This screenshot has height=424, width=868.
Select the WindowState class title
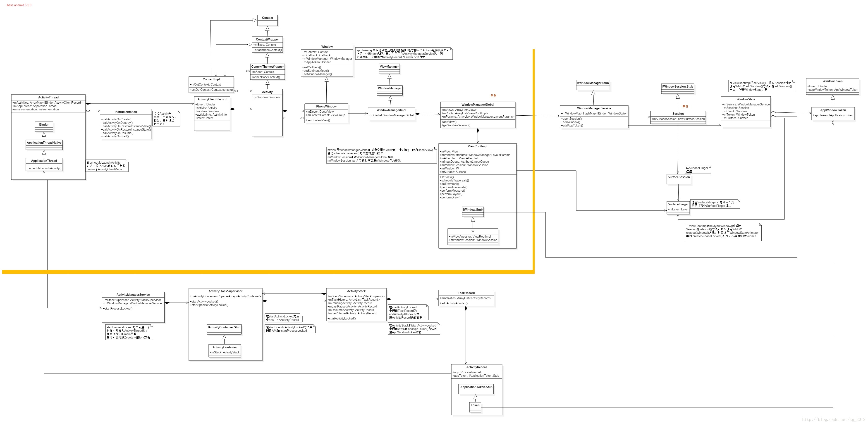[746, 99]
